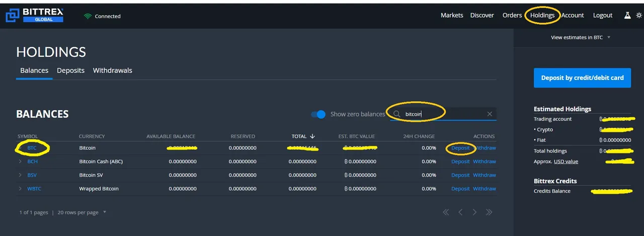Viewport: 644px width, 236px height.
Task: Click Logout in top navigation
Action: pos(603,15)
